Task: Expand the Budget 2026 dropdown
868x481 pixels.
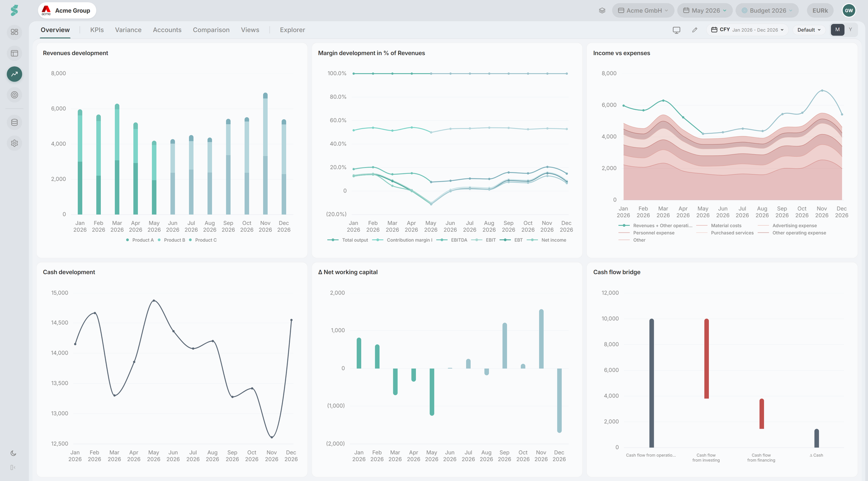Action: pyautogui.click(x=767, y=10)
